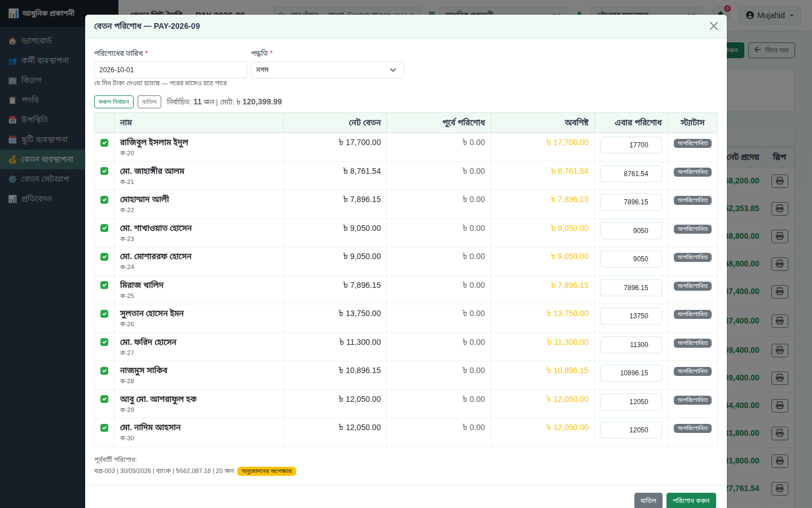Click the payment amount field showing 17700

(x=631, y=145)
